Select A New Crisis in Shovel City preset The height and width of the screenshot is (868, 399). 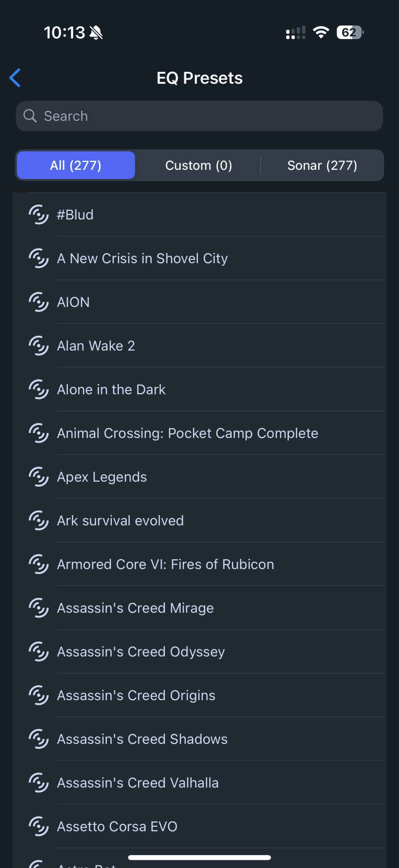(199, 258)
